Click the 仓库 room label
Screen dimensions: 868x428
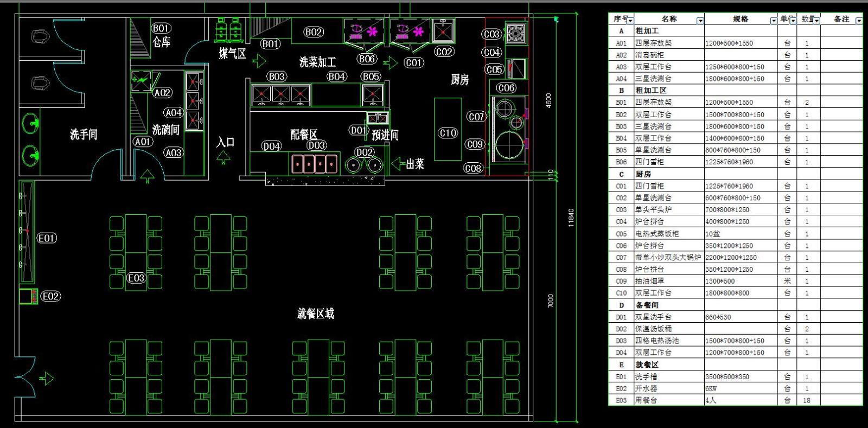pos(162,42)
